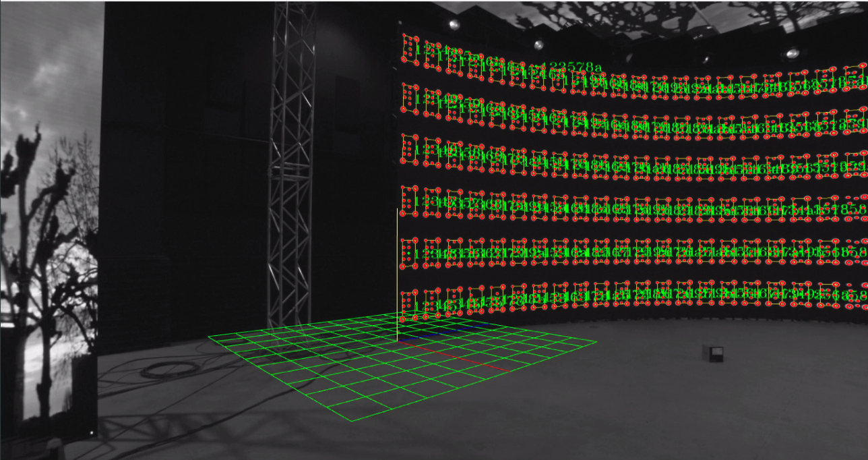Click the leftmost ceiling spotlight
This screenshot has height=460, width=868.
(454, 24)
